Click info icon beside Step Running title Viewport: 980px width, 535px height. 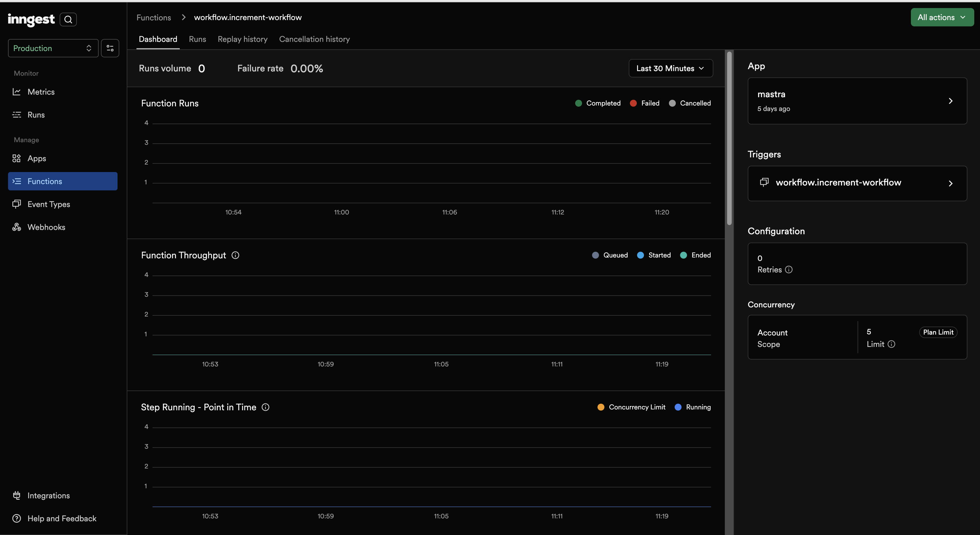tap(266, 407)
